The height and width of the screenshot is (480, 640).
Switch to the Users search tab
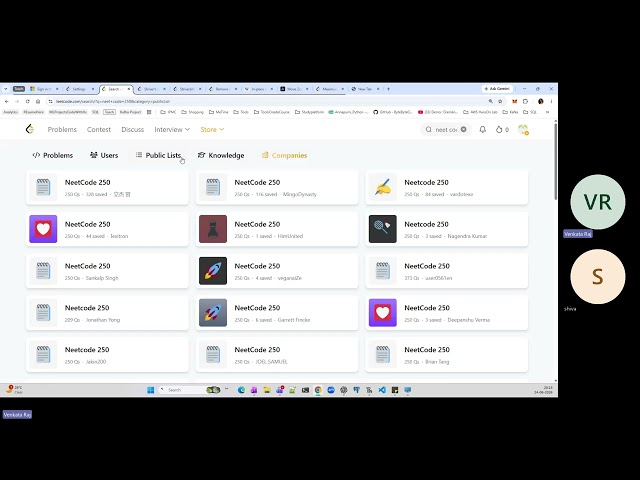click(104, 155)
